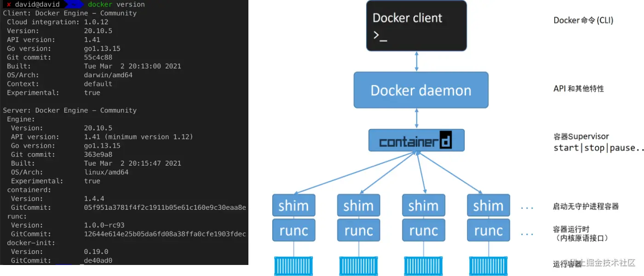Select '1.41 (minimum version 1.12)' API value
The image size is (644, 276).
138,137
